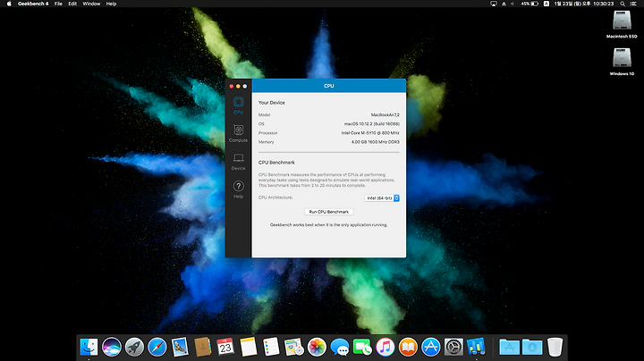Click the Intel Core M-5Y10 processor value

(370, 133)
